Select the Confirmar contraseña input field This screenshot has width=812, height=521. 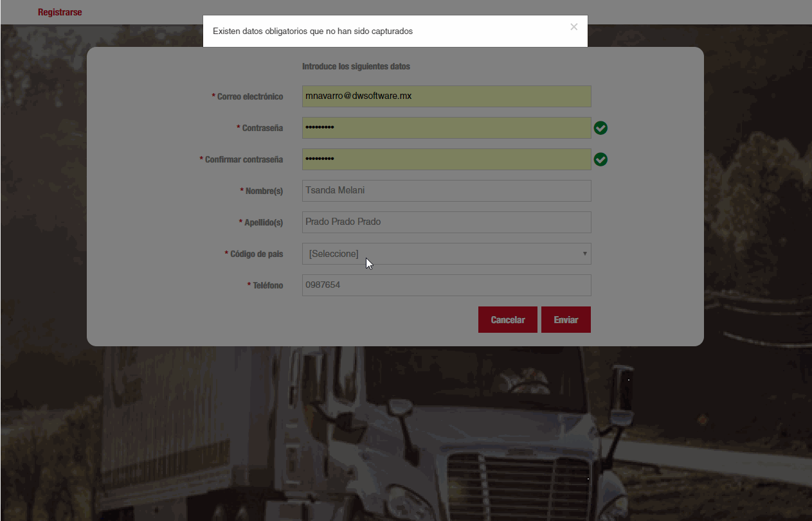coord(446,159)
